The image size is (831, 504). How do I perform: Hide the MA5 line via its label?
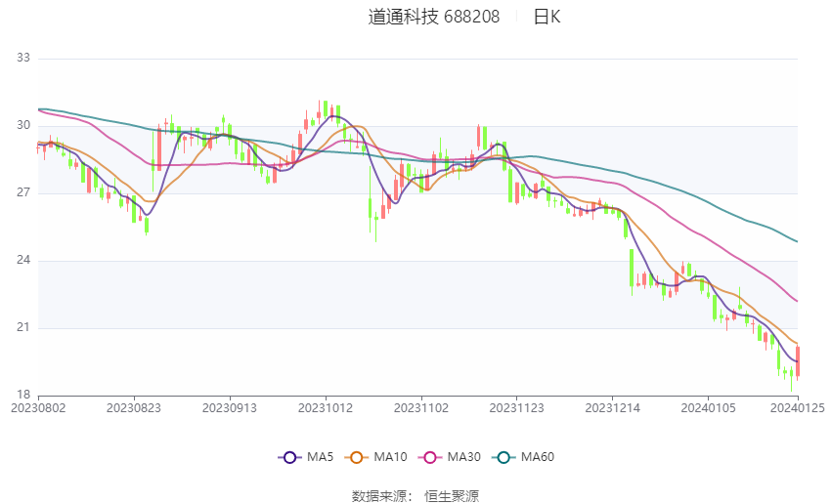tap(320, 457)
